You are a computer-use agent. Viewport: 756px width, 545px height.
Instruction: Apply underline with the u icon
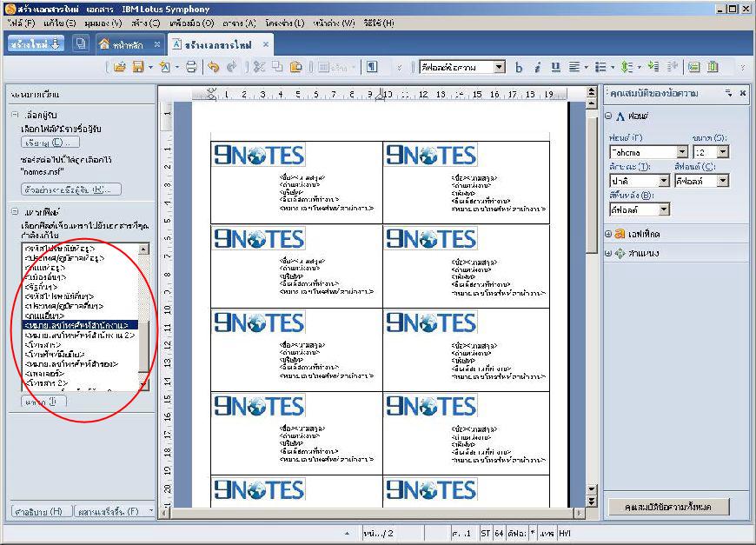click(x=555, y=67)
